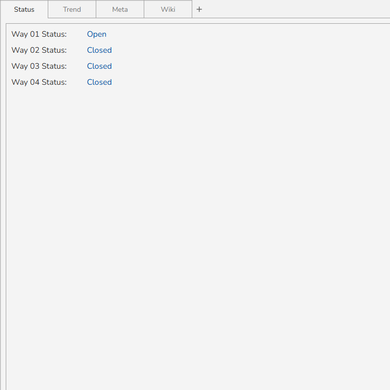
Task: Click the gap between Way 04 label and Closed
Action: tap(77, 82)
